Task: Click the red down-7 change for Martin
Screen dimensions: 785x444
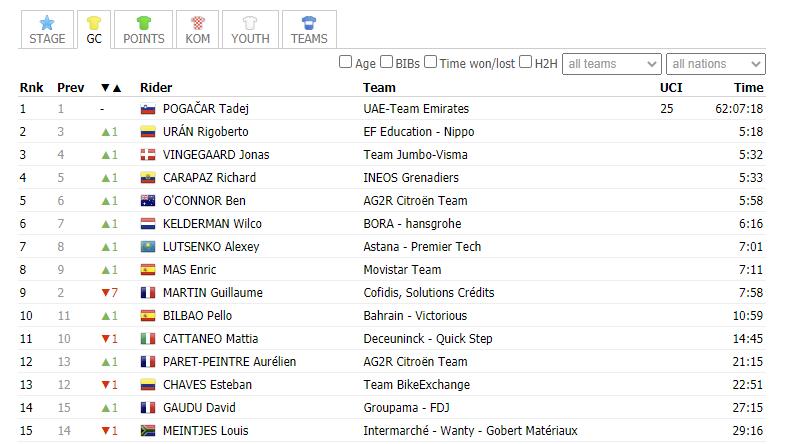Action: (110, 293)
